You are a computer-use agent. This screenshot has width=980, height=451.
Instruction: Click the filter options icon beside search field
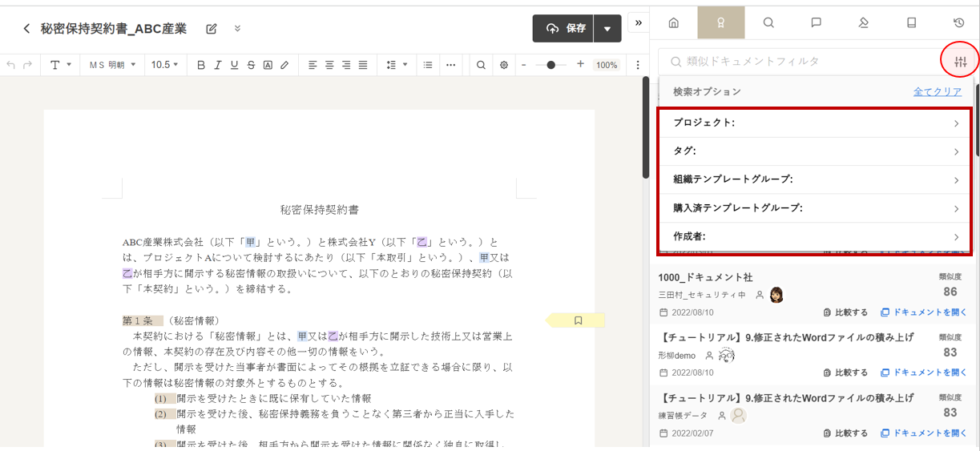pyautogui.click(x=961, y=62)
